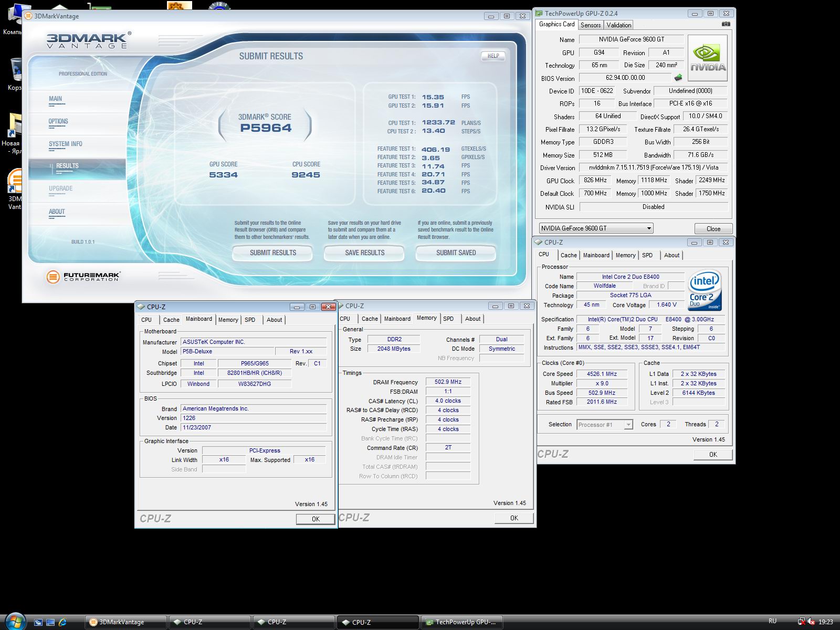Click the 3DMark score P5964
The image size is (840, 630).
[x=266, y=128]
